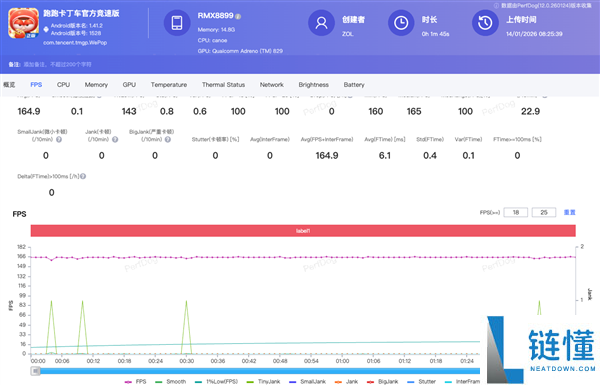Click the value 165 in stats row

click(414, 111)
